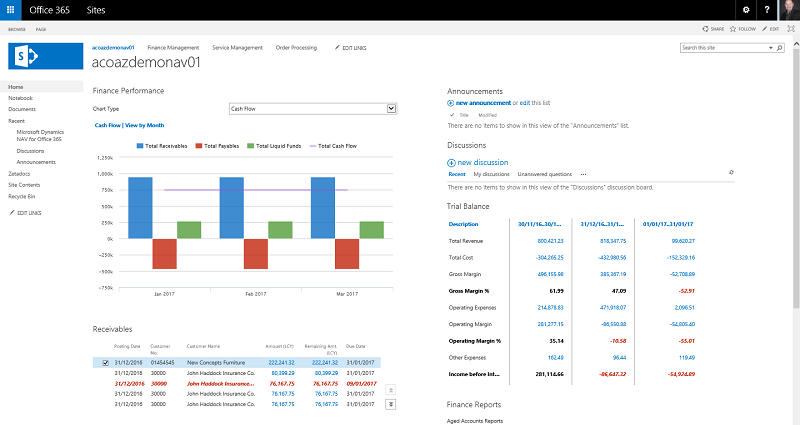
Task: Open the settings gear menu
Action: tap(746, 9)
